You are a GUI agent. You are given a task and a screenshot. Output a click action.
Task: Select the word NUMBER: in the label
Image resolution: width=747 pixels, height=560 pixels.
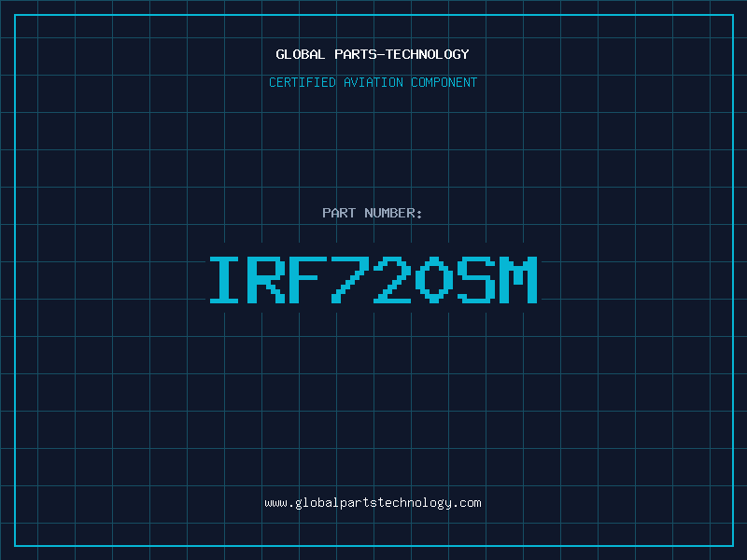point(393,214)
